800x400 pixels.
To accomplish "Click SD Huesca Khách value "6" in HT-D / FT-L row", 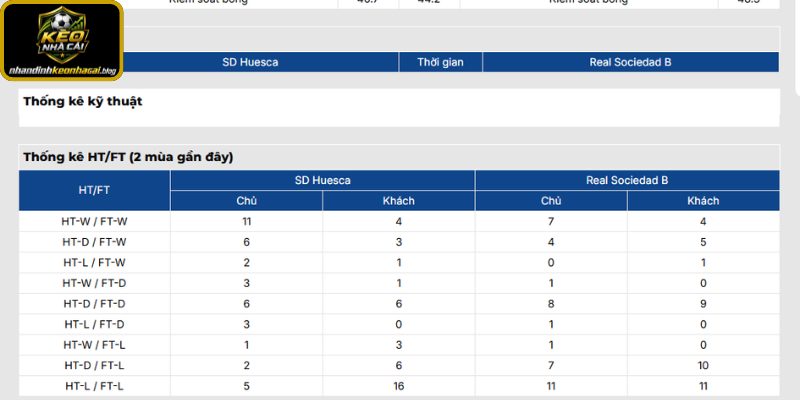I will (x=398, y=365).
